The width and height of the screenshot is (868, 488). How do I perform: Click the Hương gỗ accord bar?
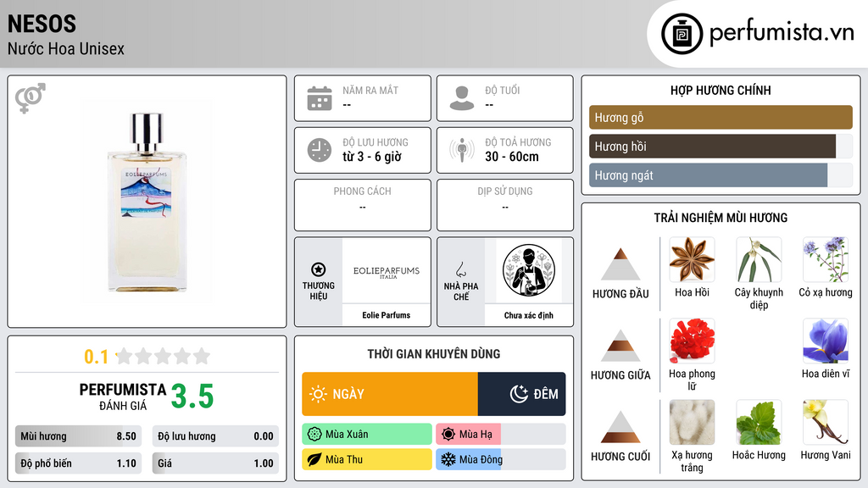[x=721, y=117]
